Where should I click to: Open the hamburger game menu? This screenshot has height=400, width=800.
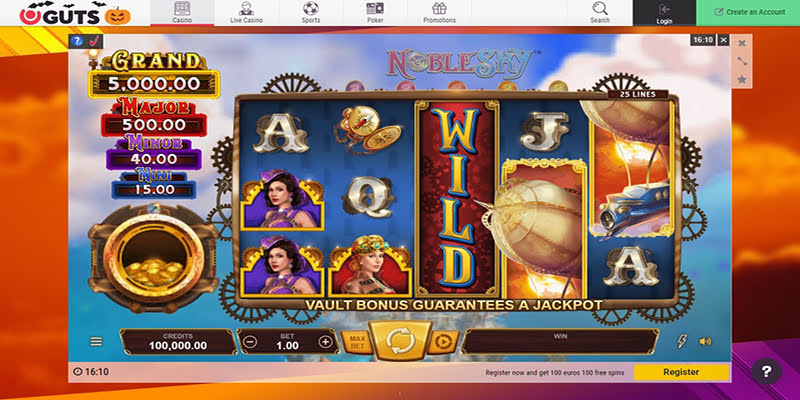(x=96, y=341)
